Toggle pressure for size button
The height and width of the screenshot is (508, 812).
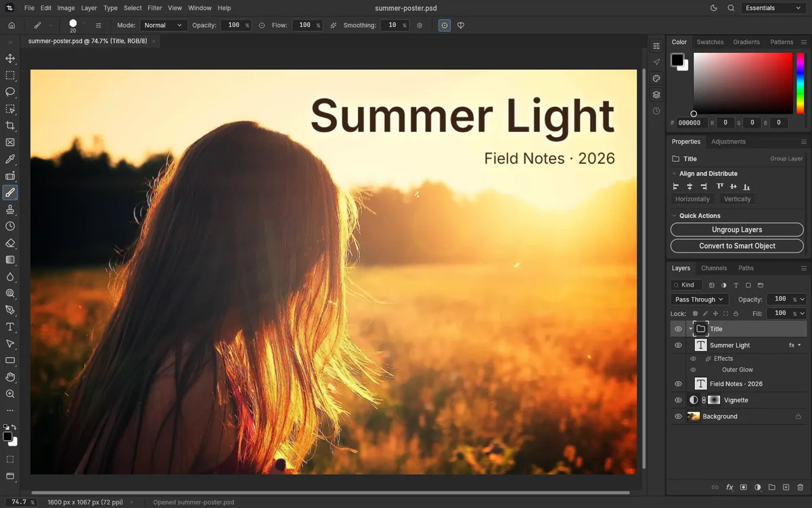[445, 25]
